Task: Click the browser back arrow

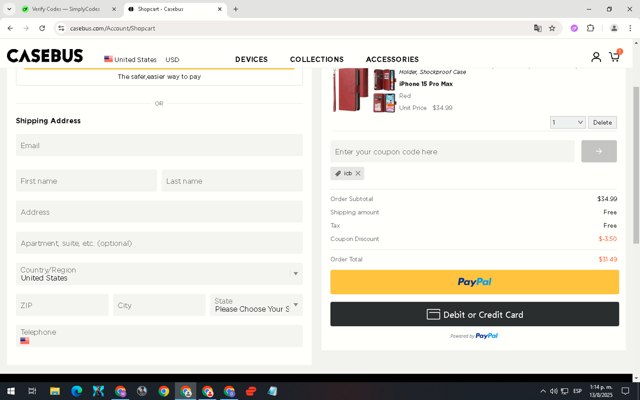Action: (10, 28)
